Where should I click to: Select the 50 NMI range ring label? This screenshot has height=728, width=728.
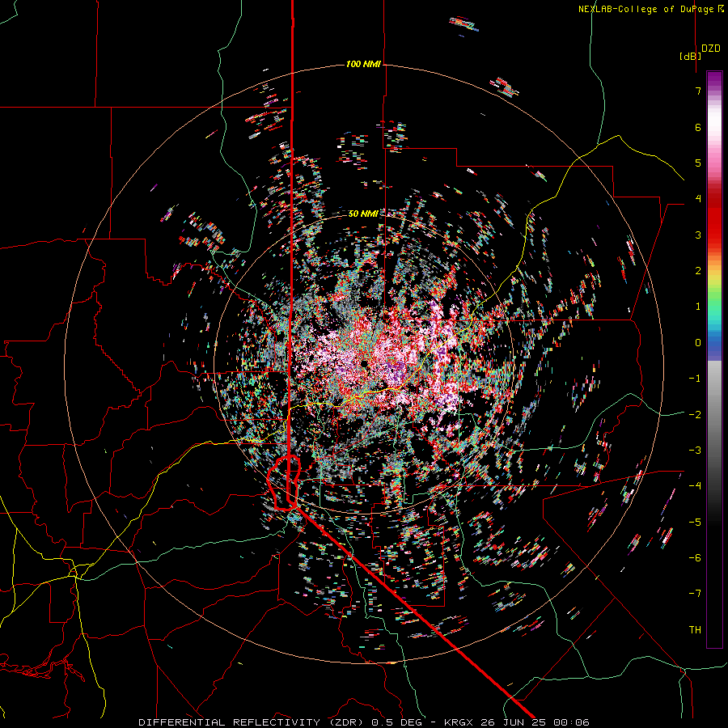click(x=363, y=214)
